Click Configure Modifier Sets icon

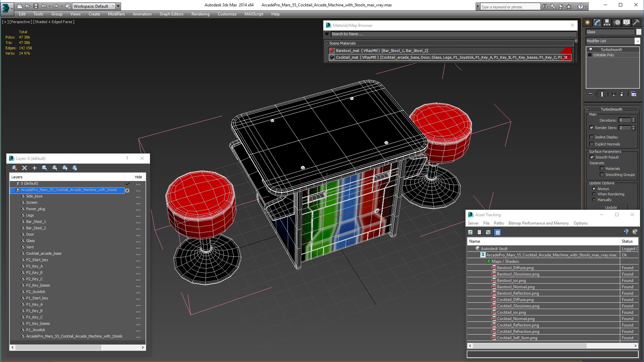pos(634,94)
